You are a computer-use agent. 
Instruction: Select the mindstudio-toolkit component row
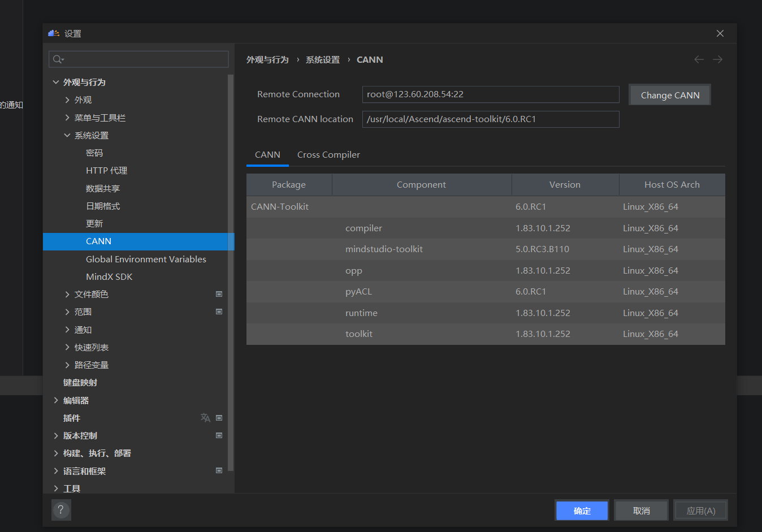[x=486, y=249]
